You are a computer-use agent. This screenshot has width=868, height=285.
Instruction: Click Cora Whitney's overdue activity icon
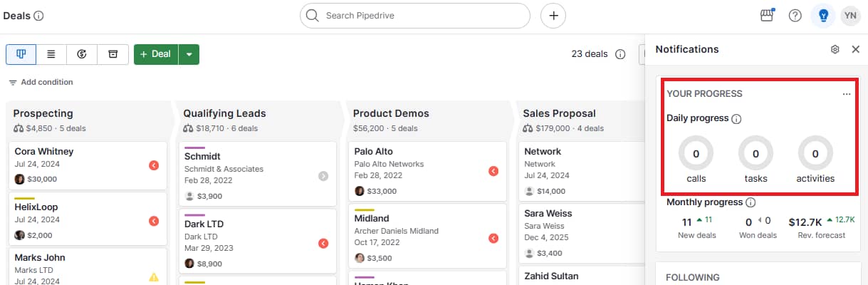tap(154, 165)
